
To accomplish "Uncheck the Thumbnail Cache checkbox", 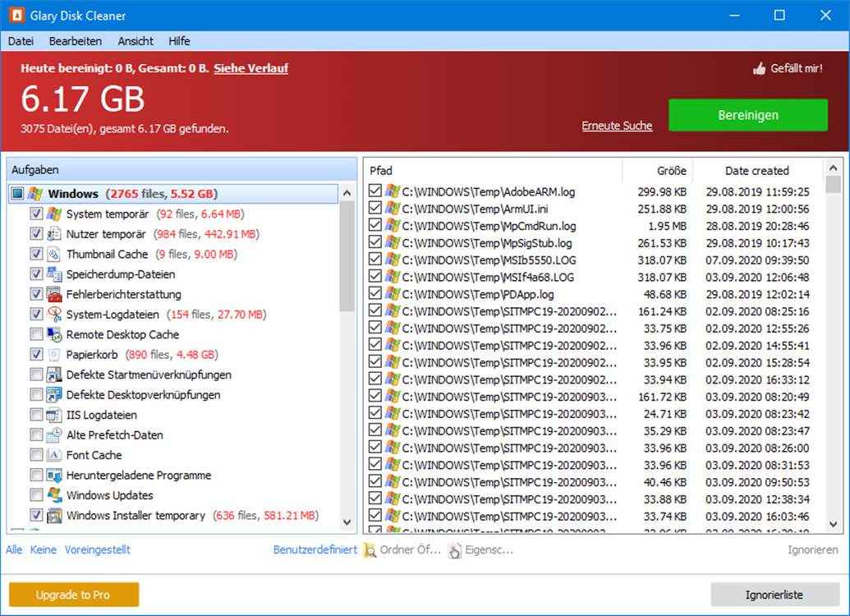I will click(x=36, y=254).
